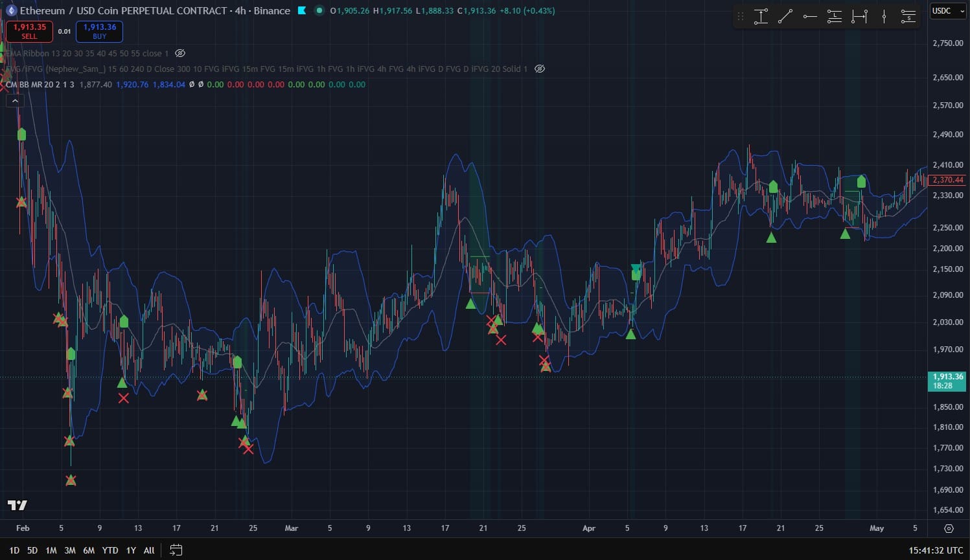Select the long position price-range drawing tool
Screen dimensions: 970x560
click(x=761, y=16)
